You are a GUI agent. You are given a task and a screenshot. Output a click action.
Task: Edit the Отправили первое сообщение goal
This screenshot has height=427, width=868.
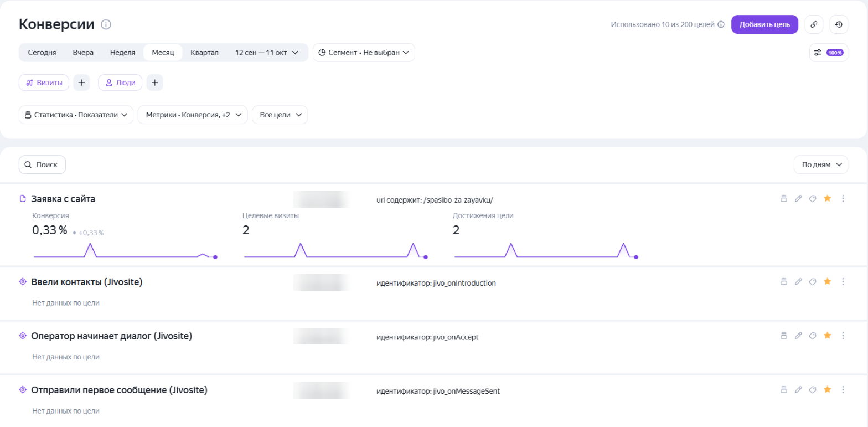point(798,390)
